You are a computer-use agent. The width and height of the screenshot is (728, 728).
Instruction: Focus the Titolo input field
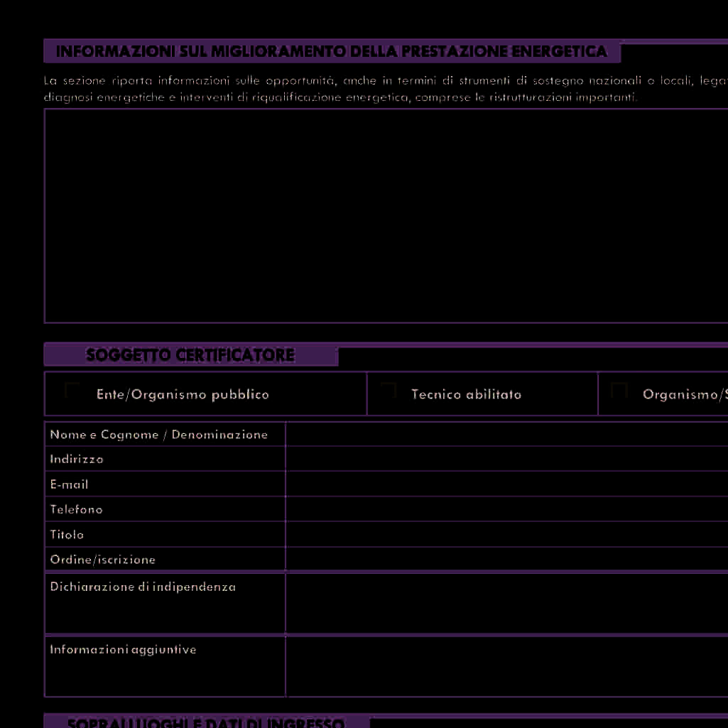tap(506, 534)
